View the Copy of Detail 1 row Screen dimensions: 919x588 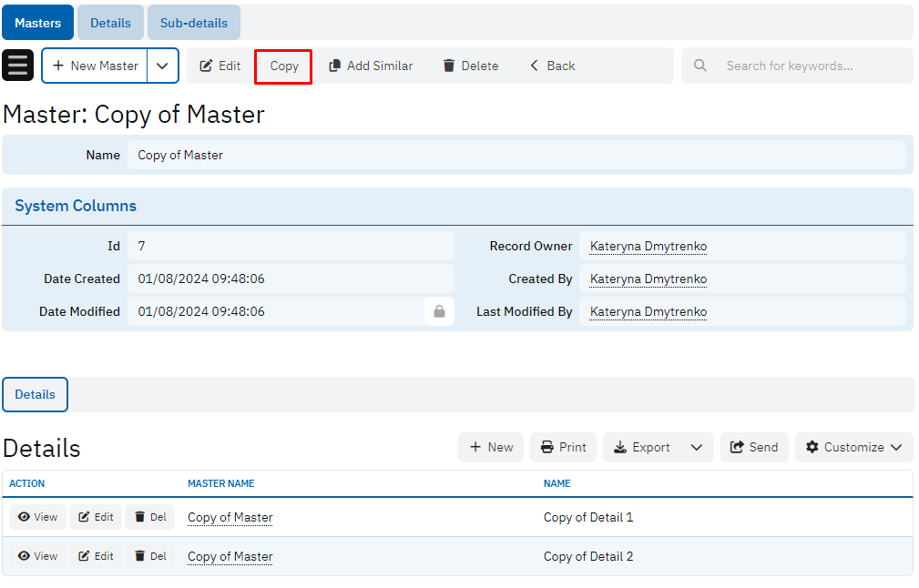(37, 517)
